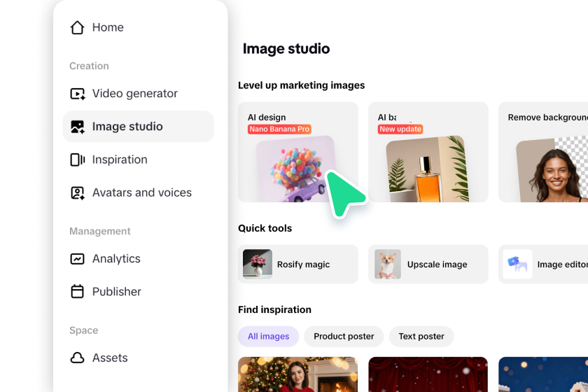
Task: Click the Image editor tool icon
Action: click(517, 265)
